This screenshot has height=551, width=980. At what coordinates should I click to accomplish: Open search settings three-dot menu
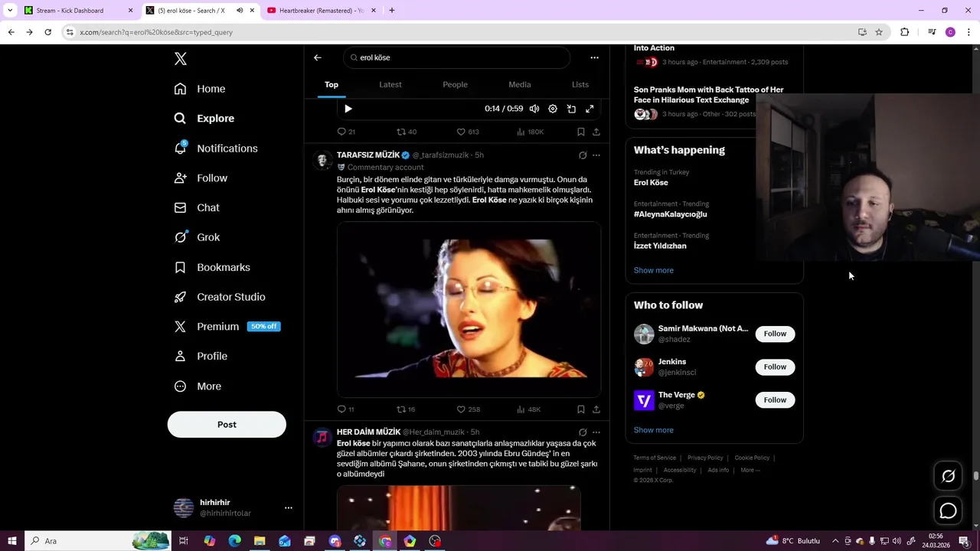click(594, 57)
